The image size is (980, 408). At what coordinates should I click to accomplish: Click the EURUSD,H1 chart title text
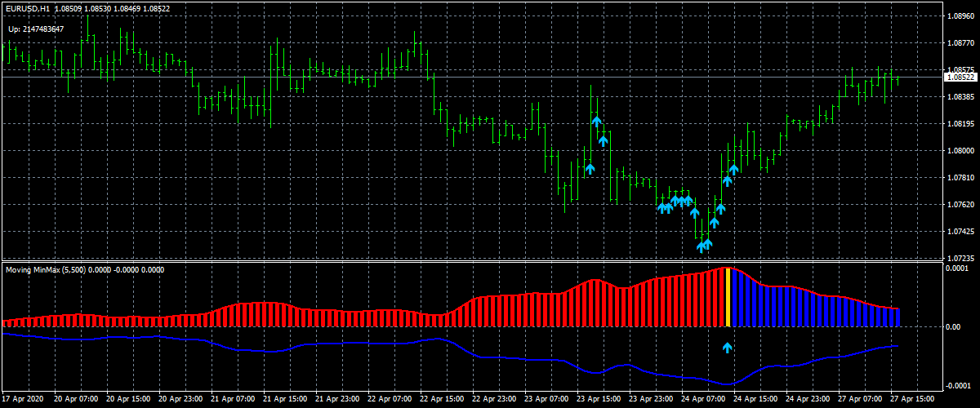29,8
